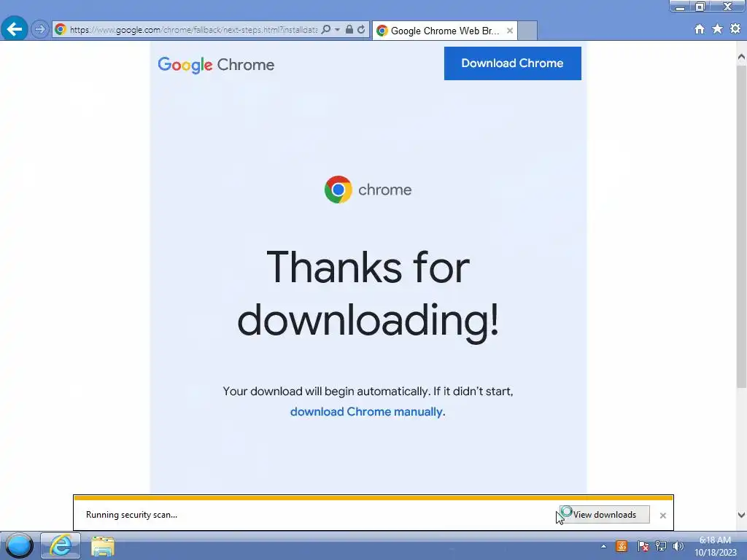Screen dimensions: 747x560
Task: Dismiss the security scan notification bar
Action: coord(662,516)
